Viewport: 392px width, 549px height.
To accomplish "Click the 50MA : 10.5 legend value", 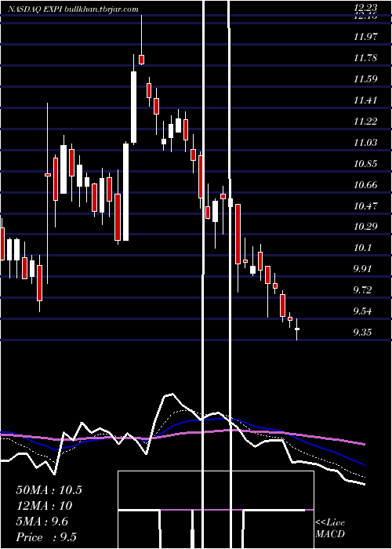I will (49, 490).
